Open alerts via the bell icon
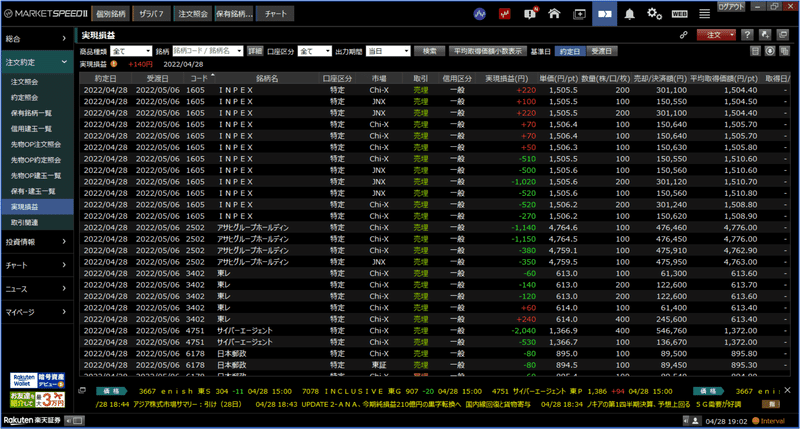 click(630, 14)
